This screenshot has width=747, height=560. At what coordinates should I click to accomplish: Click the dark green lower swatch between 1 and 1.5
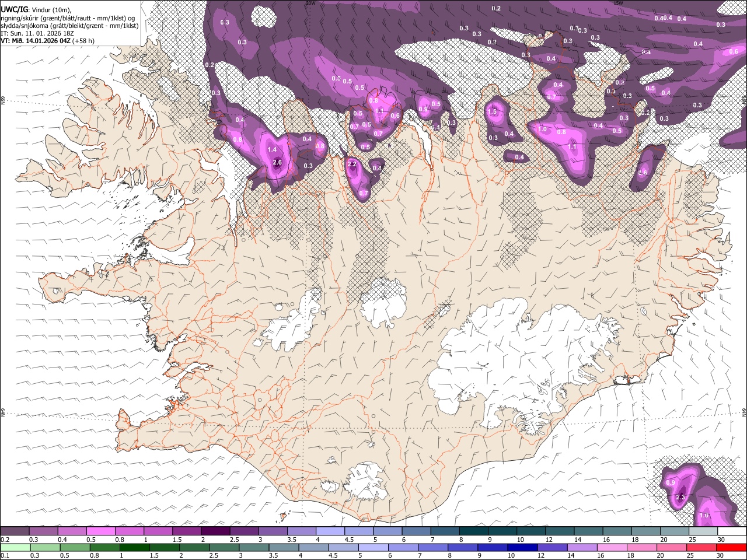[135, 548]
